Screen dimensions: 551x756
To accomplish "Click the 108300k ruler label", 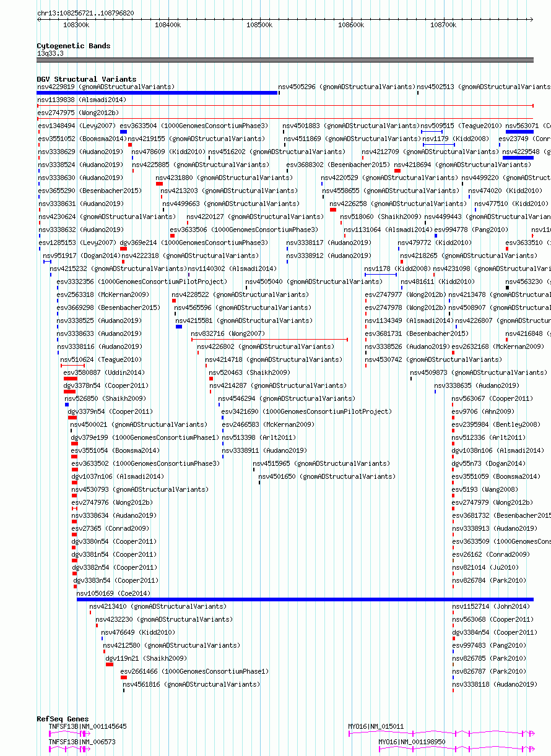I will click(76, 25).
